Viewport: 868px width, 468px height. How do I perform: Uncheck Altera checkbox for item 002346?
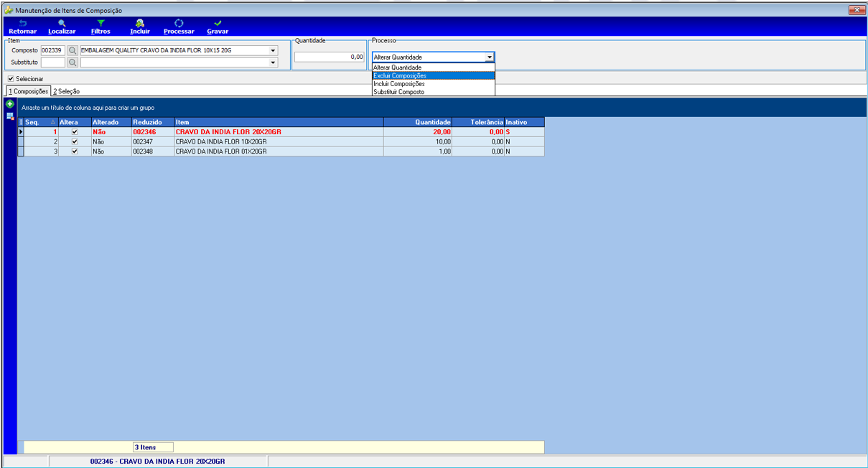click(x=75, y=132)
